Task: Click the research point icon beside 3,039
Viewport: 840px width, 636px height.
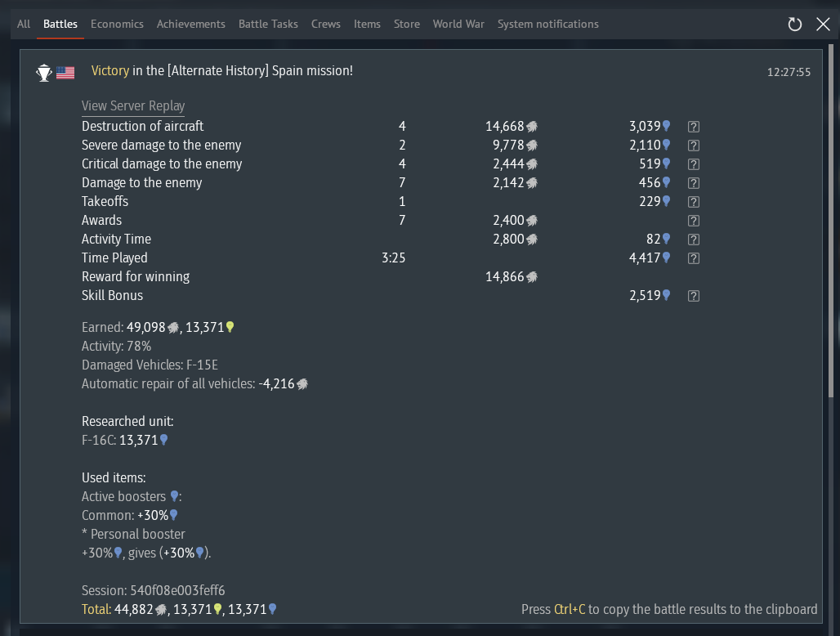Action: pyautogui.click(x=667, y=126)
